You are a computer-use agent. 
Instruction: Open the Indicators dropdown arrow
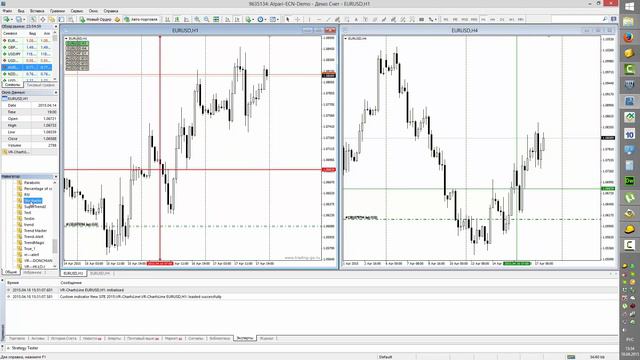click(x=253, y=19)
